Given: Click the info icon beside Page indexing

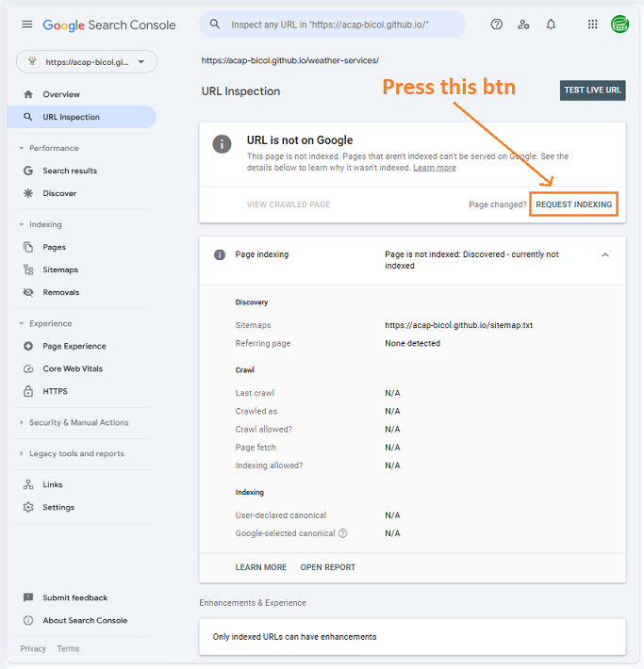Looking at the screenshot, I should click(220, 254).
